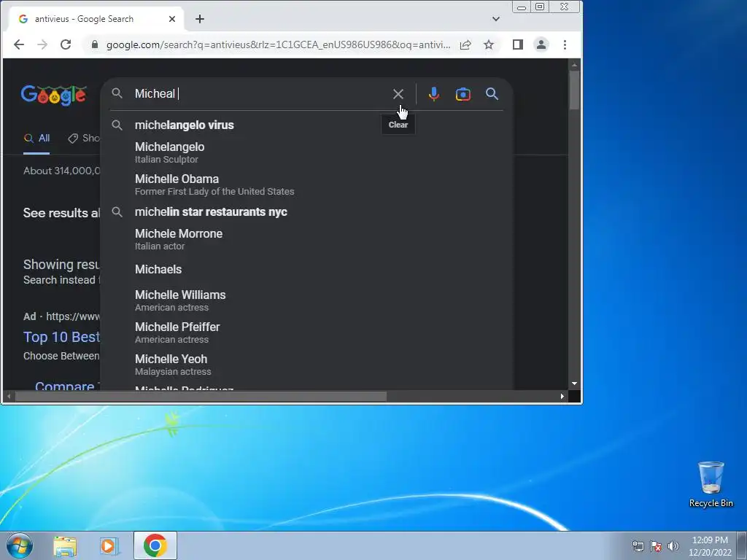Click the URL in the address bar
Viewport: 747px width, 560px height.
278,44
